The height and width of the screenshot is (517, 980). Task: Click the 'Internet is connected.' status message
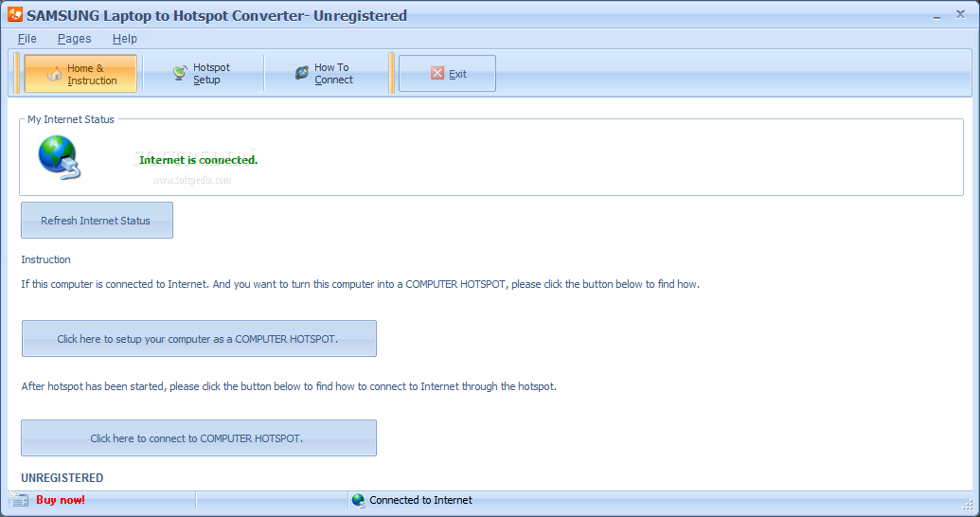pos(198,160)
